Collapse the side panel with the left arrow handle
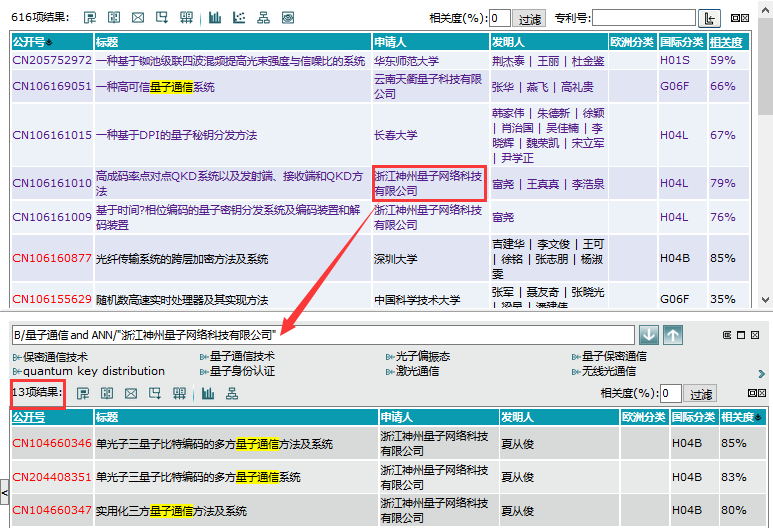Image resolution: width=773 pixels, height=528 pixels. point(4,492)
